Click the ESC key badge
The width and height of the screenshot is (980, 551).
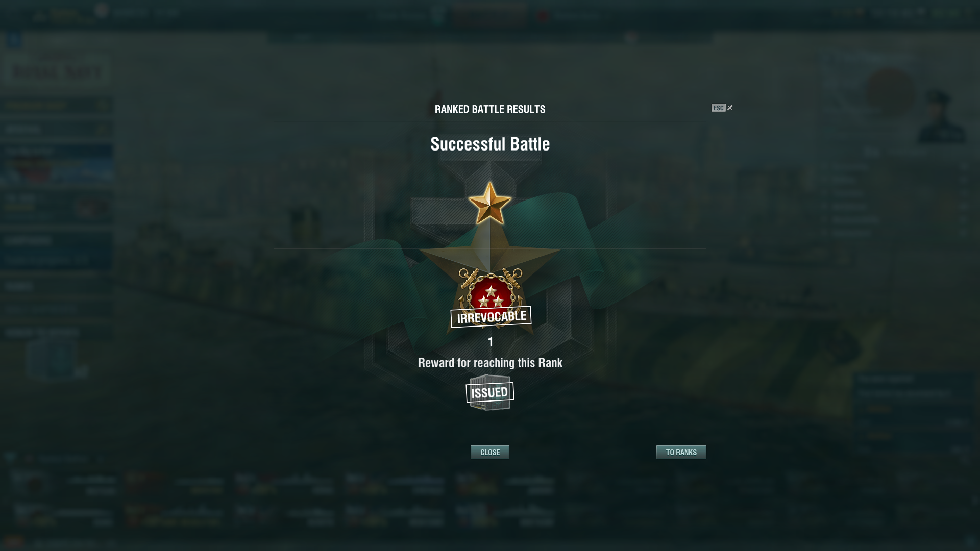pos(719,108)
